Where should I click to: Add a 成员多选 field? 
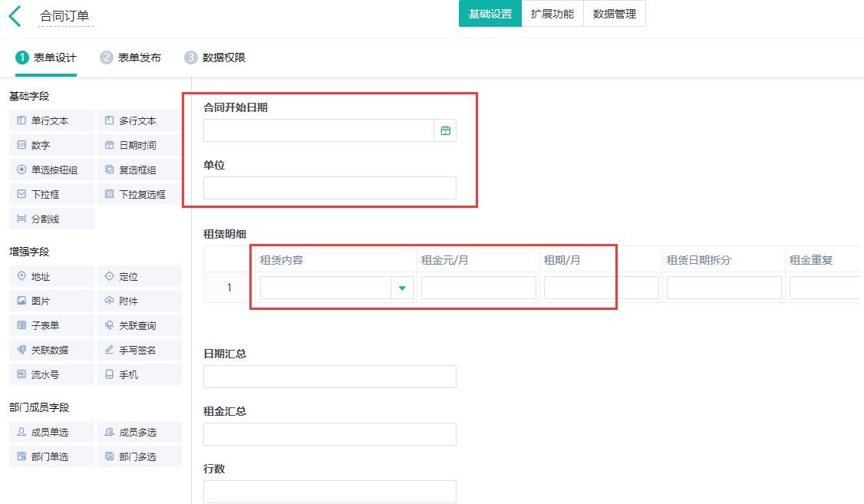coord(140,433)
